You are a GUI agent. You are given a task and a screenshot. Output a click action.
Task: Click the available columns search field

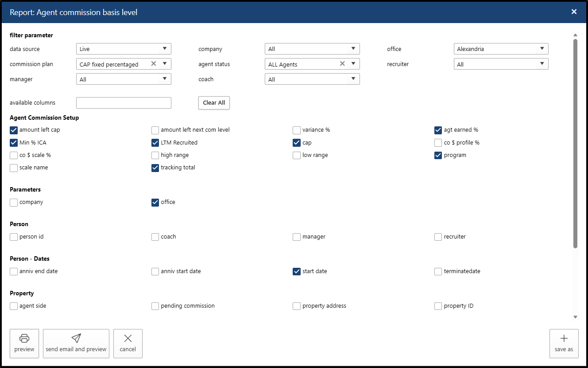(x=124, y=103)
